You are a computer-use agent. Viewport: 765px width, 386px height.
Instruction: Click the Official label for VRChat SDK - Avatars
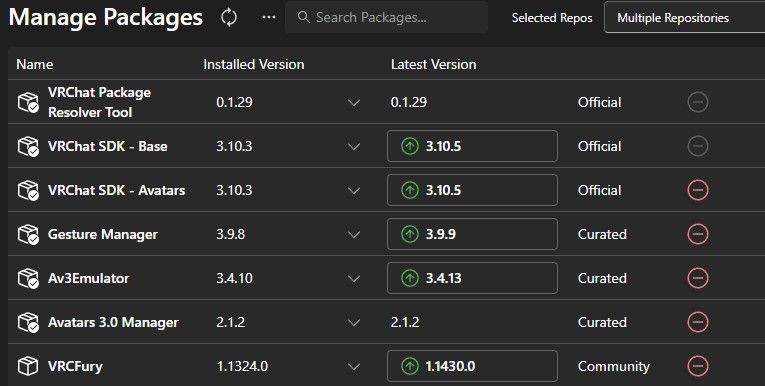[600, 190]
